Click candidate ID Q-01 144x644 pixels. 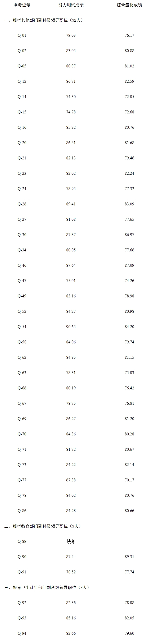[22, 35]
